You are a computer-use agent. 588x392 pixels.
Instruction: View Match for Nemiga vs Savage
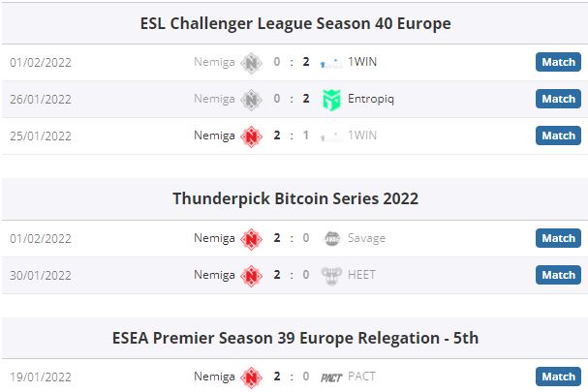[558, 238]
